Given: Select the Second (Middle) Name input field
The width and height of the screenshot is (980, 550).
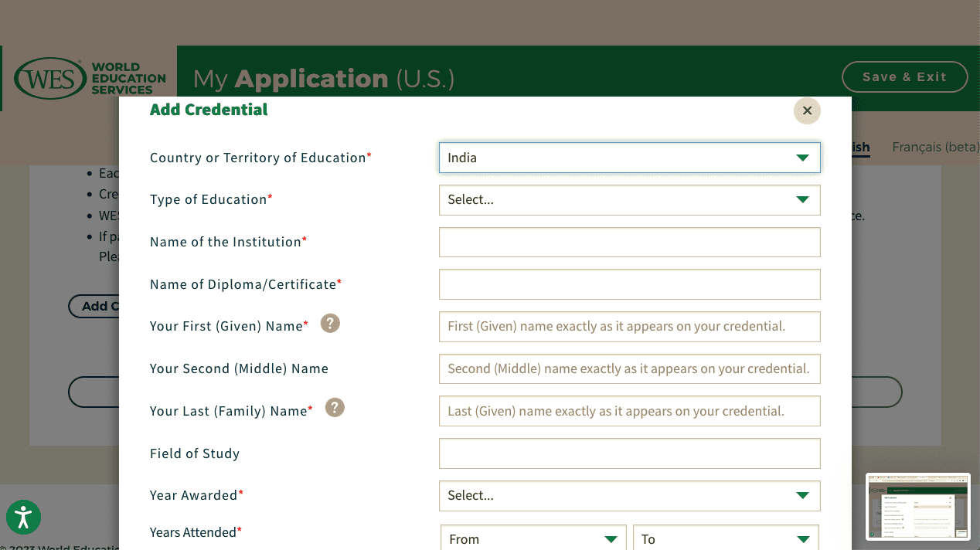Looking at the screenshot, I should 629,369.
